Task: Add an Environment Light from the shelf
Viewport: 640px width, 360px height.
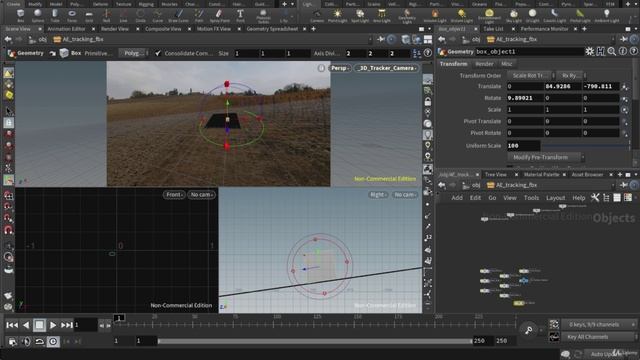Action: [489, 16]
